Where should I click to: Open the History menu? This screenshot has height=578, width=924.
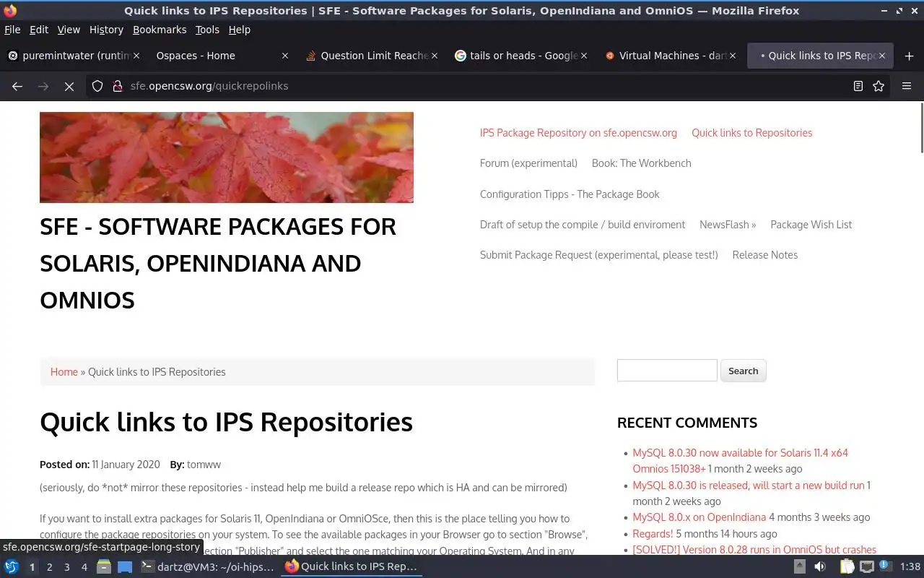[x=106, y=30]
